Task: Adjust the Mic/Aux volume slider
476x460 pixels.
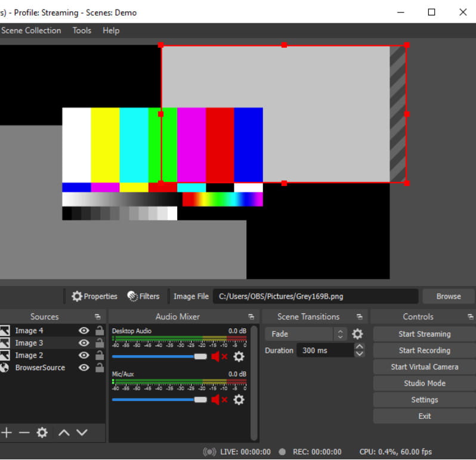Action: [x=159, y=400]
